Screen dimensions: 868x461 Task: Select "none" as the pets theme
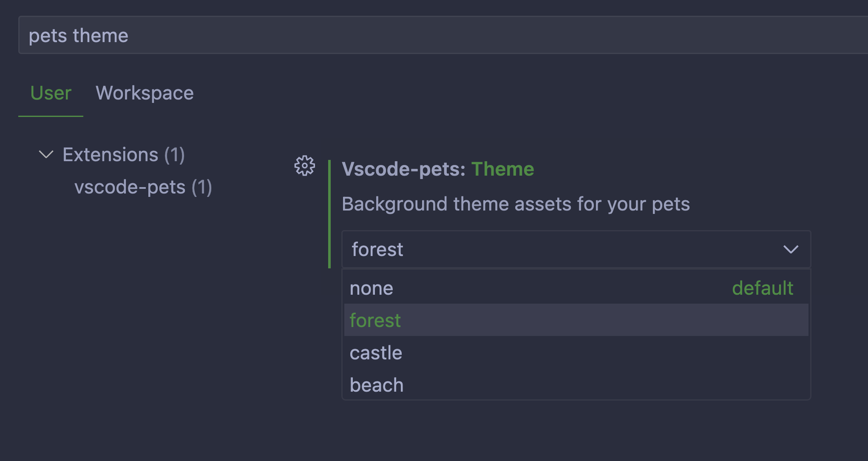371,288
